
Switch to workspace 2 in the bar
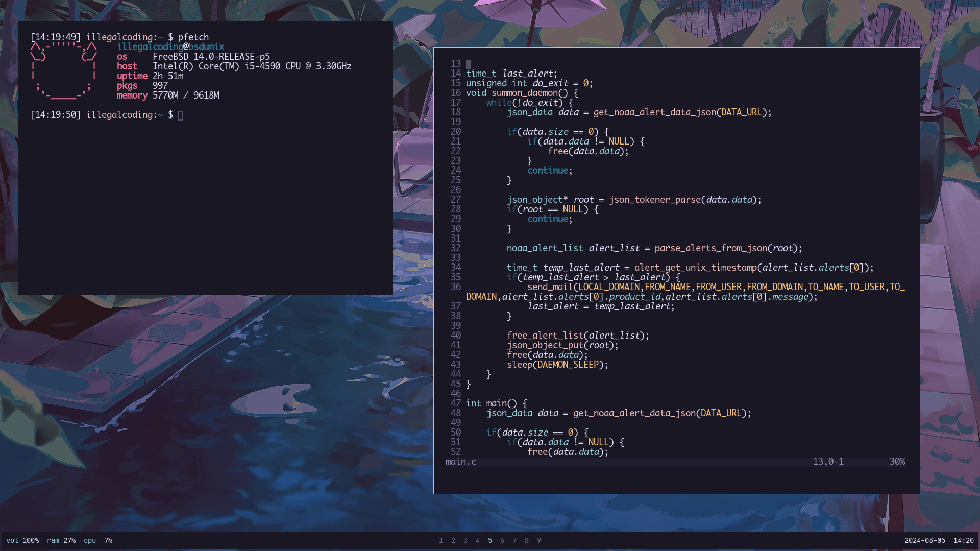453,540
